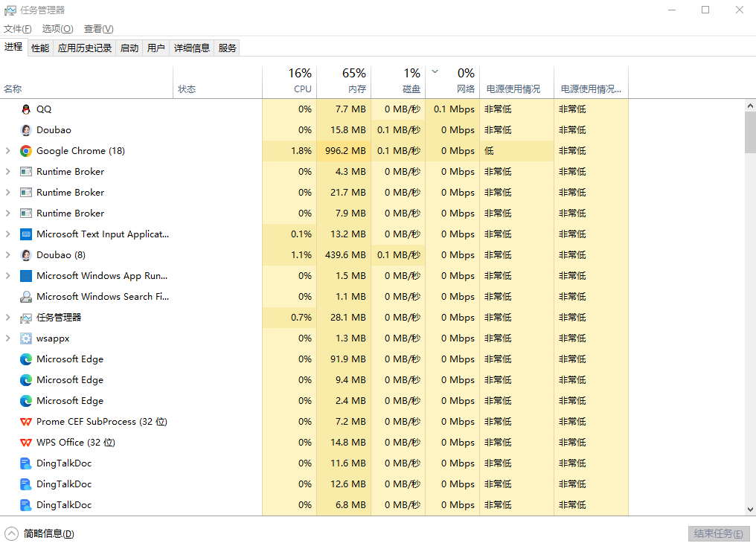Screen dimensions: 756x549
Task: Switch to the 启动 tab
Action: coord(129,48)
